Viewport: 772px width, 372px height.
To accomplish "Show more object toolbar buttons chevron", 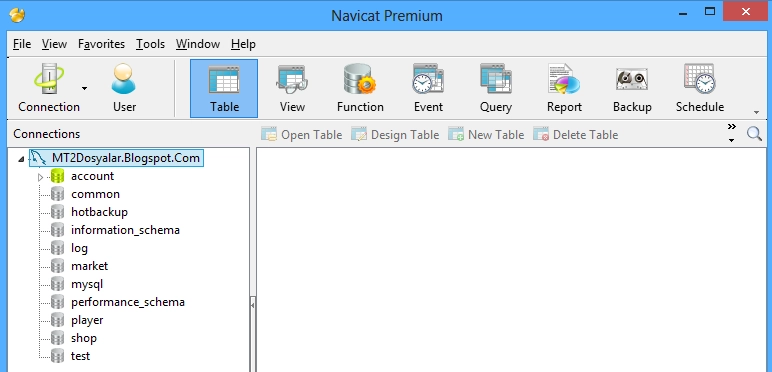I will [x=732, y=127].
